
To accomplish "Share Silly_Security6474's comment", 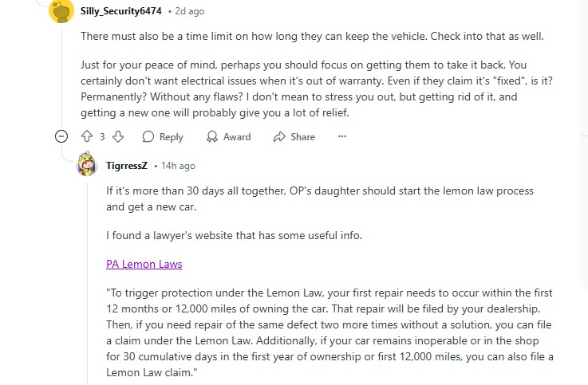I will [x=294, y=137].
